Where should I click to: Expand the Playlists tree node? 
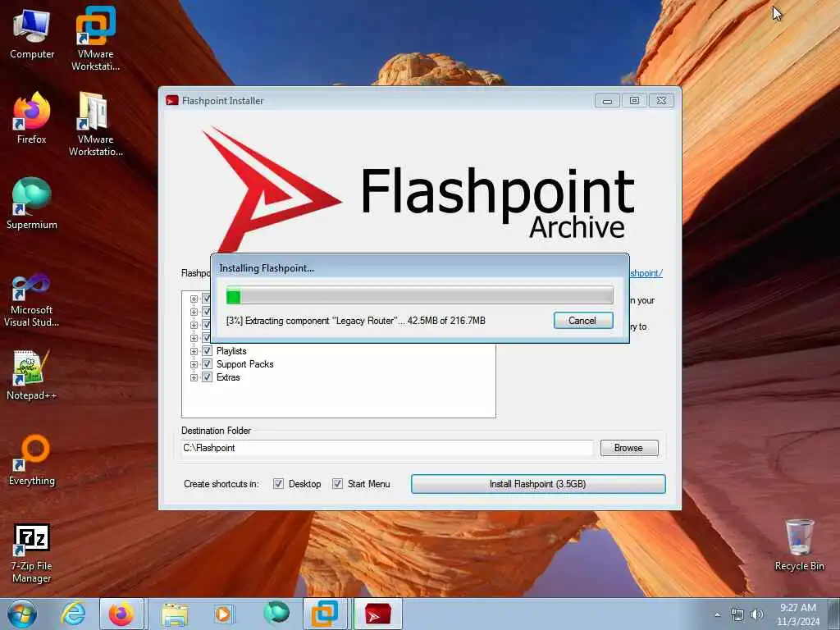pyautogui.click(x=194, y=351)
